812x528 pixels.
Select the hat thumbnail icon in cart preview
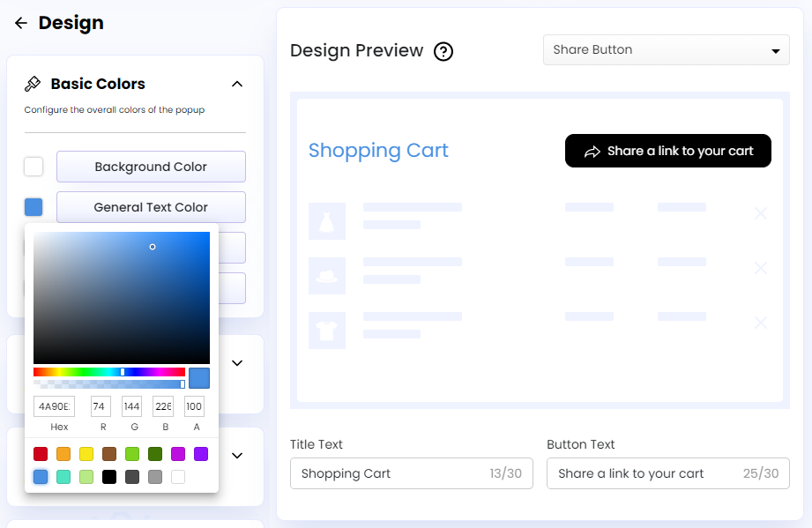point(327,276)
